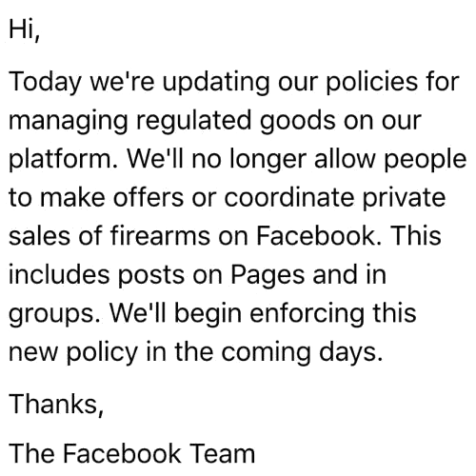This screenshot has height=476, width=476.
Task: Select the word "regulated"
Action: pyautogui.click(x=193, y=122)
